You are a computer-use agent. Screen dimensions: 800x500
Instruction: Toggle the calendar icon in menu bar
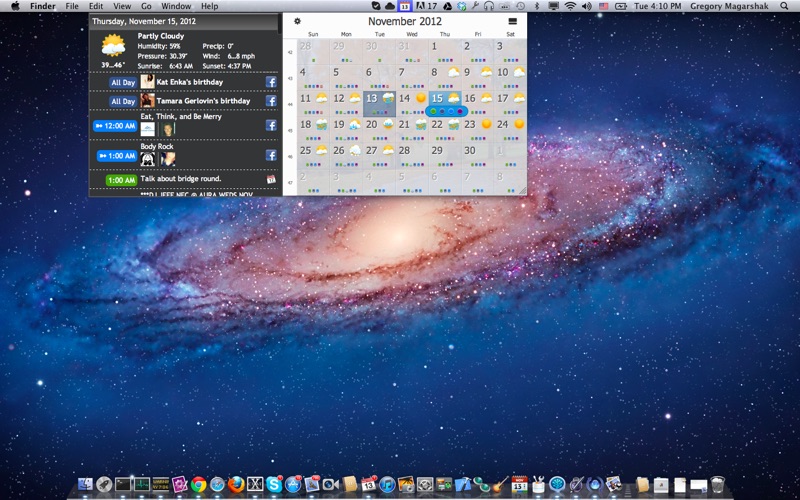tap(404, 6)
